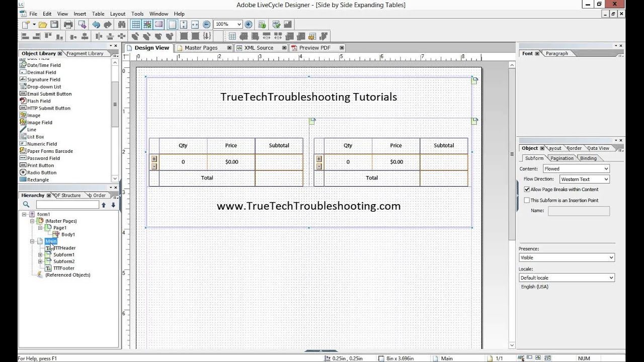Open the 100% zoom level dropdown
This screenshot has height=362, width=644.
[239, 24]
